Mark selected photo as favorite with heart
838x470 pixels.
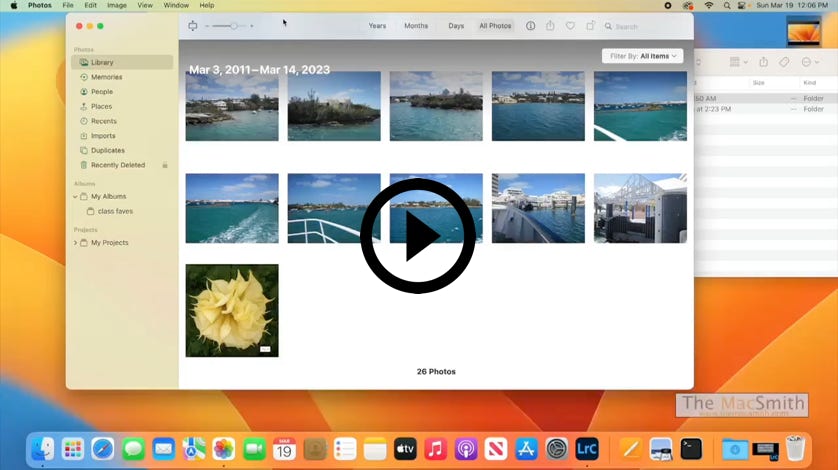click(x=570, y=26)
